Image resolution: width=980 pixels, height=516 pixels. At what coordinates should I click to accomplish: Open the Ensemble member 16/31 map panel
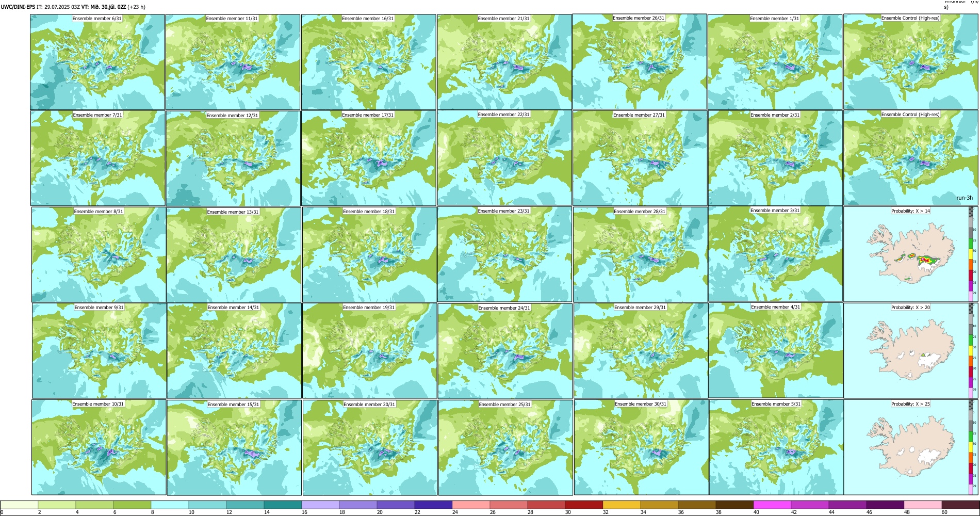pos(369,62)
